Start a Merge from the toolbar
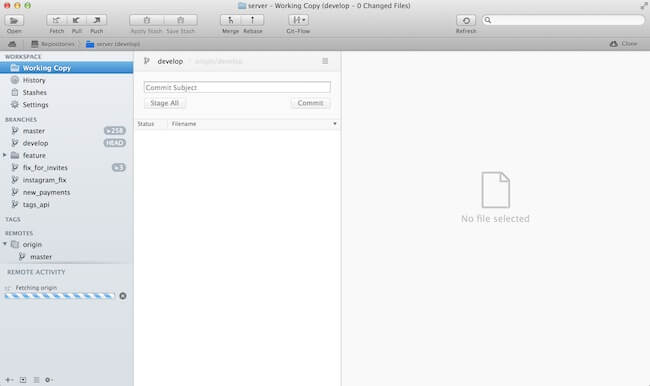650x386 pixels. [230, 20]
